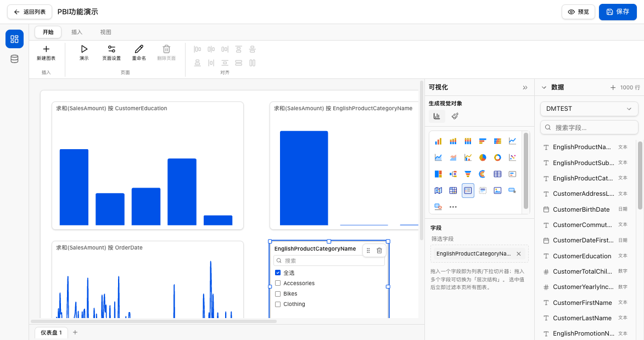Collapse the 数据 panel chevron
This screenshot has height=340, width=644.
[544, 87]
